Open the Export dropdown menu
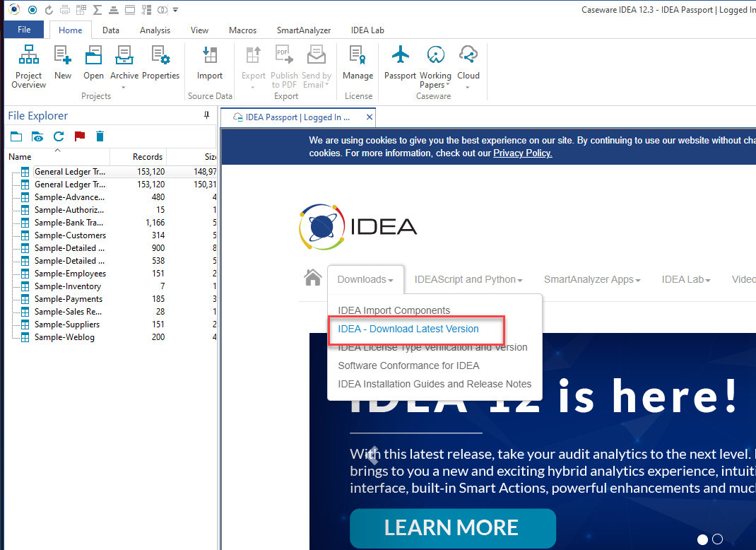Image resolution: width=756 pixels, height=550 pixels. [253, 87]
